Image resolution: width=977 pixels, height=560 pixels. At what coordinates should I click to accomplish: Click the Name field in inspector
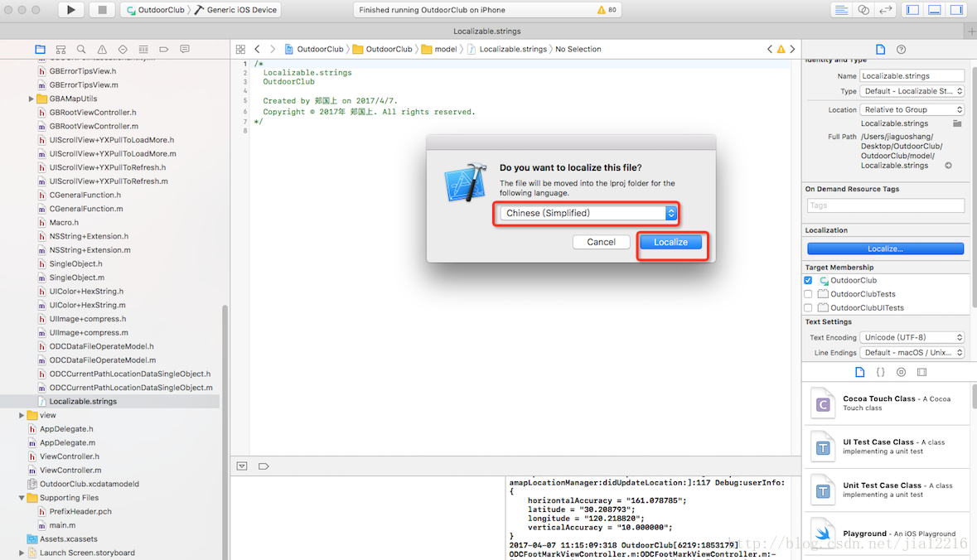912,76
